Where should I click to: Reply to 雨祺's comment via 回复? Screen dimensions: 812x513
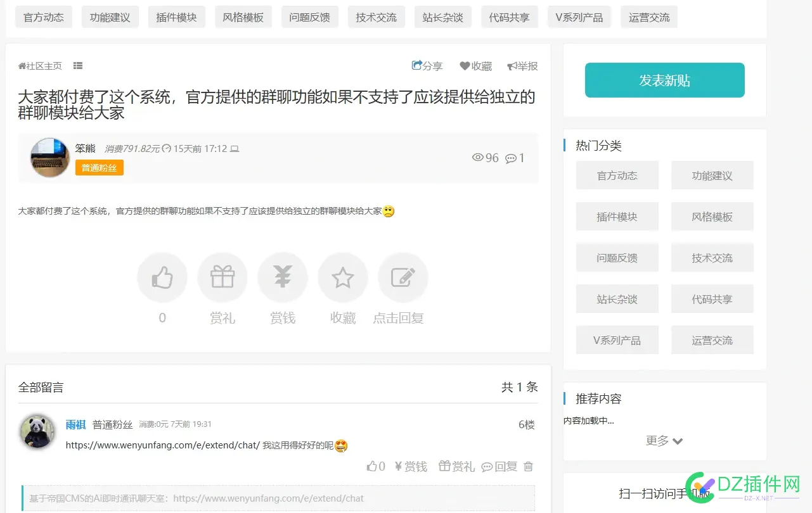[x=499, y=467]
